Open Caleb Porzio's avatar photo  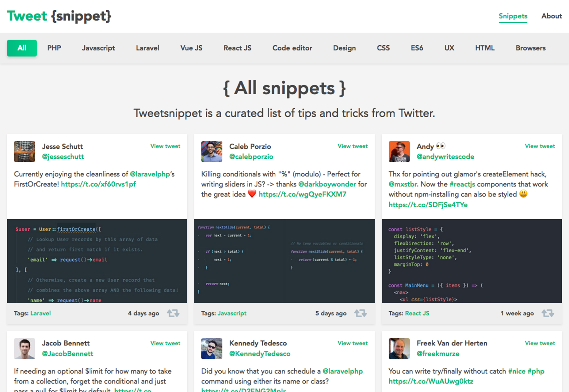[212, 151]
